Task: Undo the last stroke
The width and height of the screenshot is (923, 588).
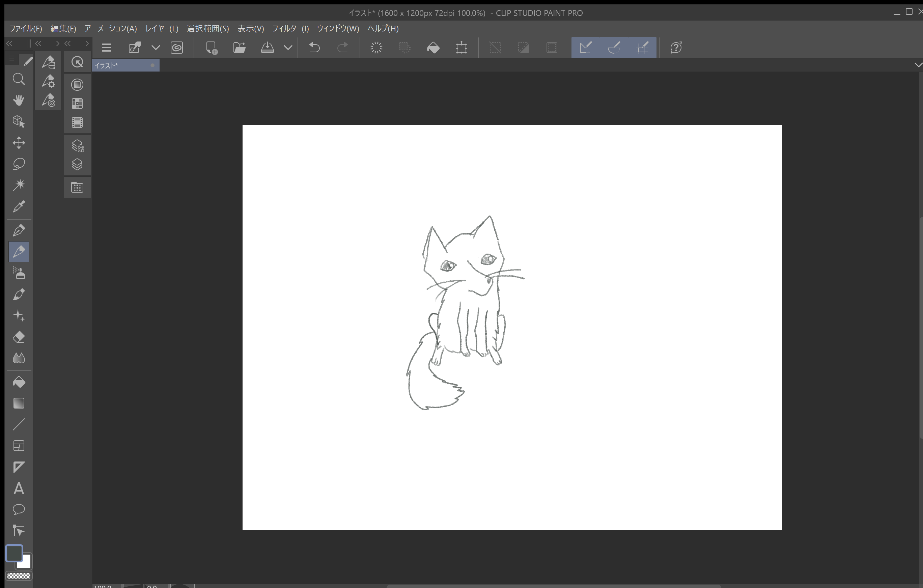Action: [314, 48]
